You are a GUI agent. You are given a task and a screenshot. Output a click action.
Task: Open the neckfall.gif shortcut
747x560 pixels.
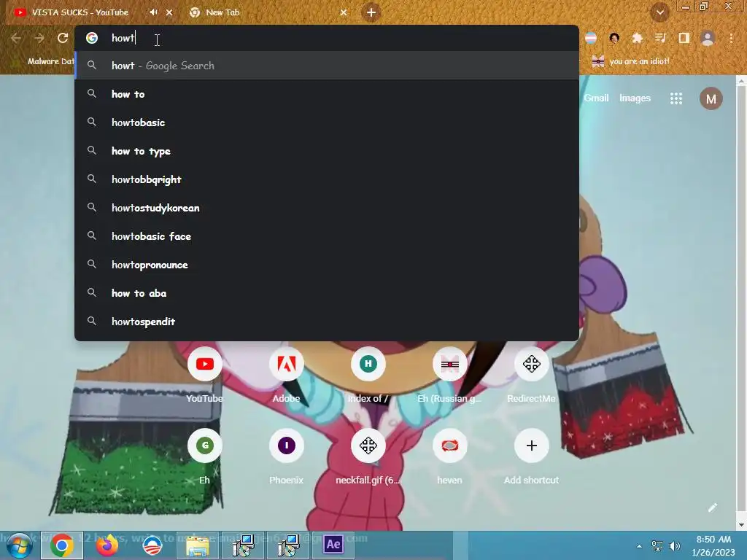point(368,457)
